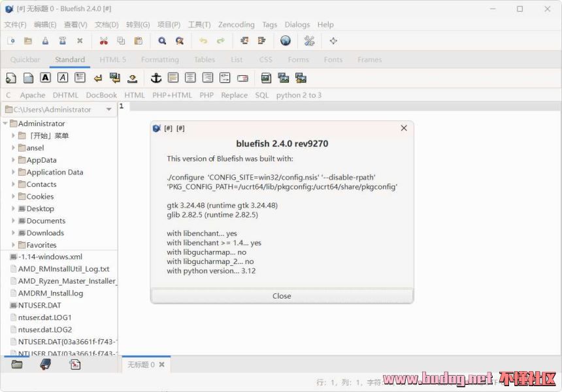562x392 pixels.
Task: Open the 文件(F) menu
Action: tap(16, 24)
